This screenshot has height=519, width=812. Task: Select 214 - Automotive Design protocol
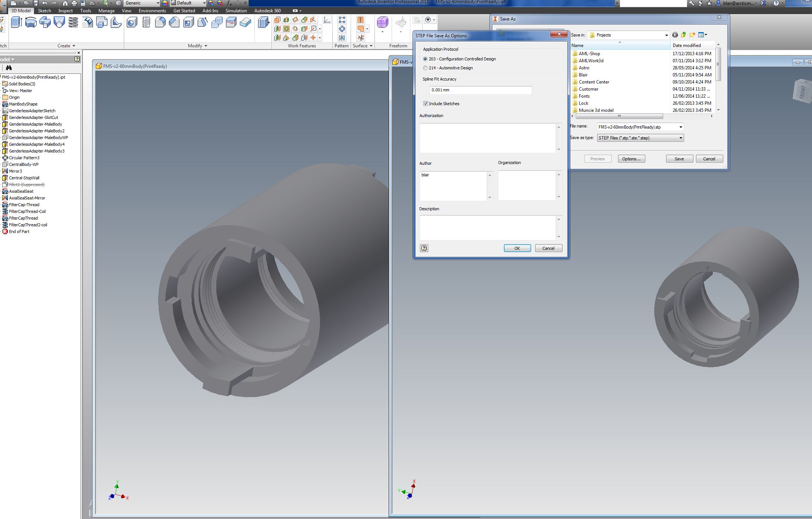coord(425,68)
